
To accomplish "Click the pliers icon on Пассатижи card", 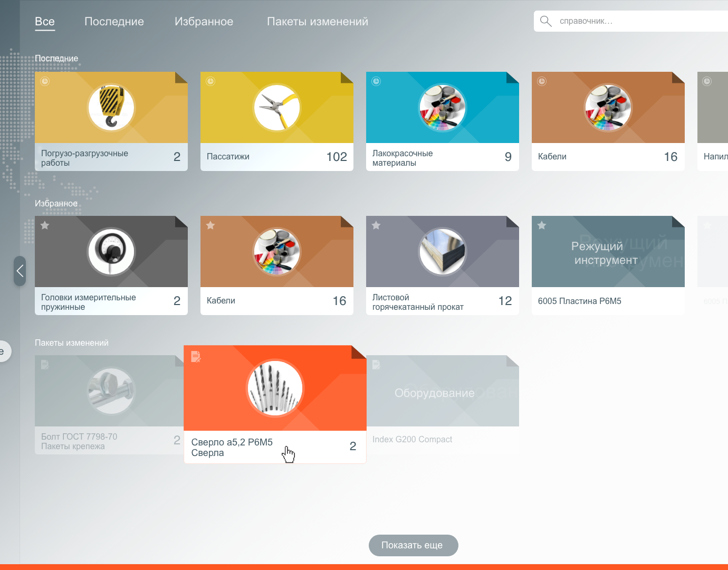I will coord(277,108).
